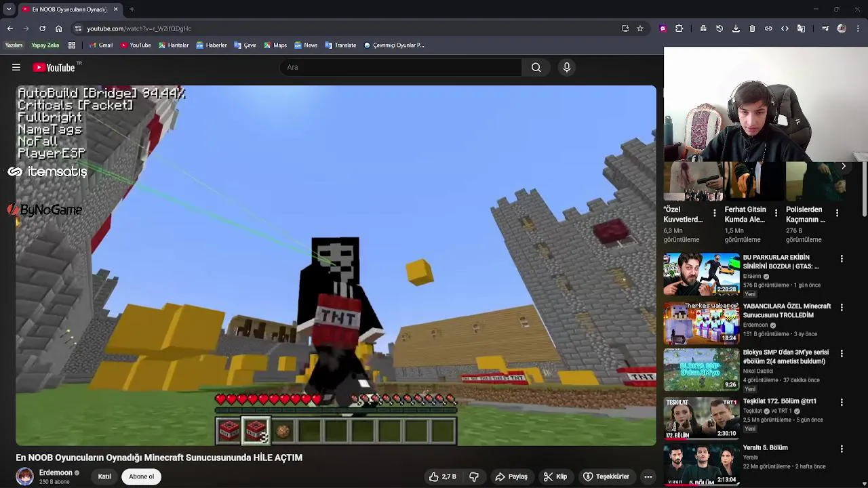
Task: Open the News bookmark
Action: [305, 45]
